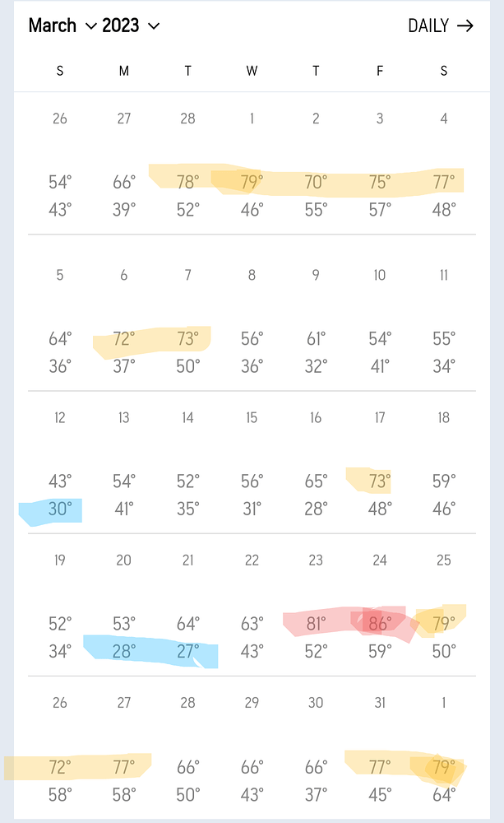
Task: Click February 28 with 78° high
Action: point(187,165)
